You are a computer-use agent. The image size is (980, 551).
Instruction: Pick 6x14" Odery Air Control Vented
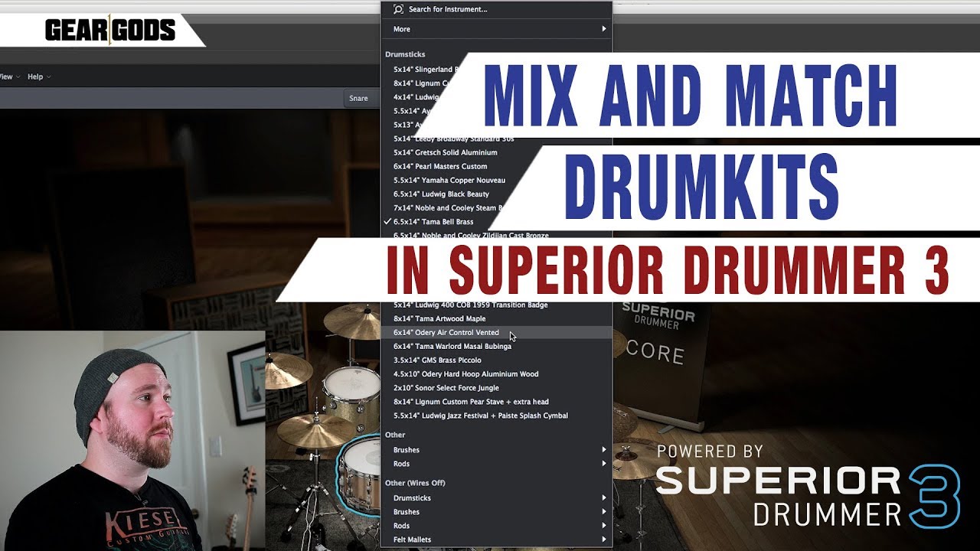pos(496,332)
